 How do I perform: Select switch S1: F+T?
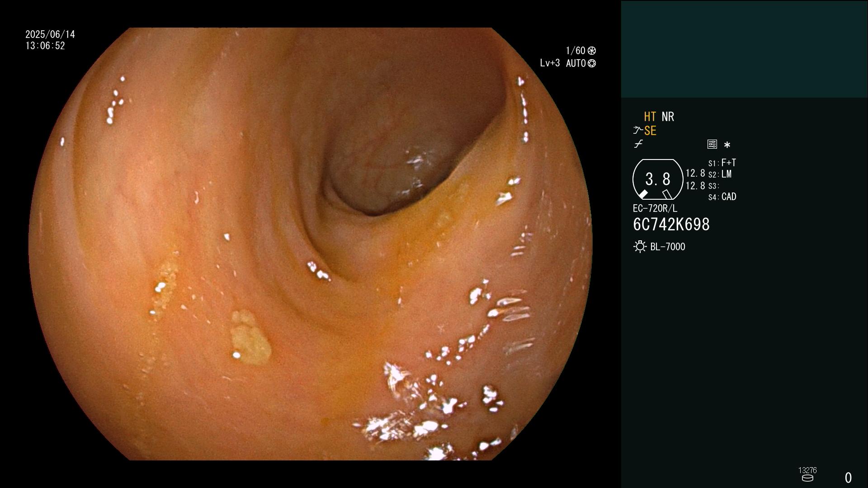pos(722,163)
